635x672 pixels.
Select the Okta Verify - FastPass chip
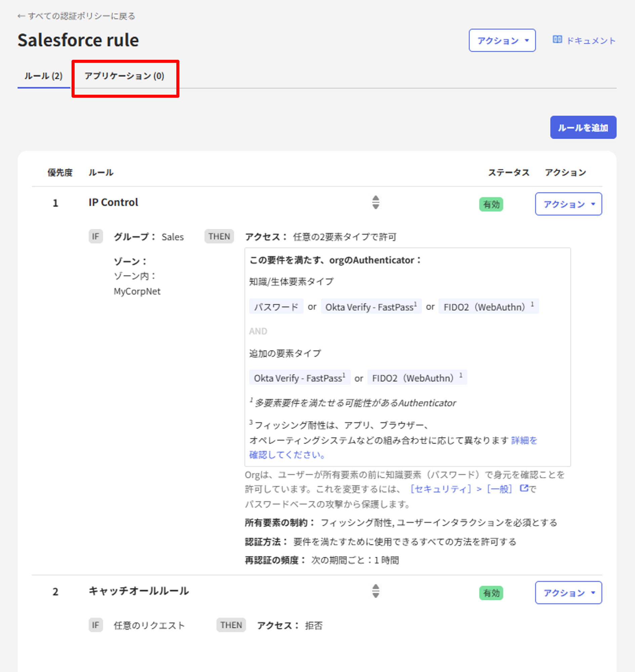click(371, 307)
